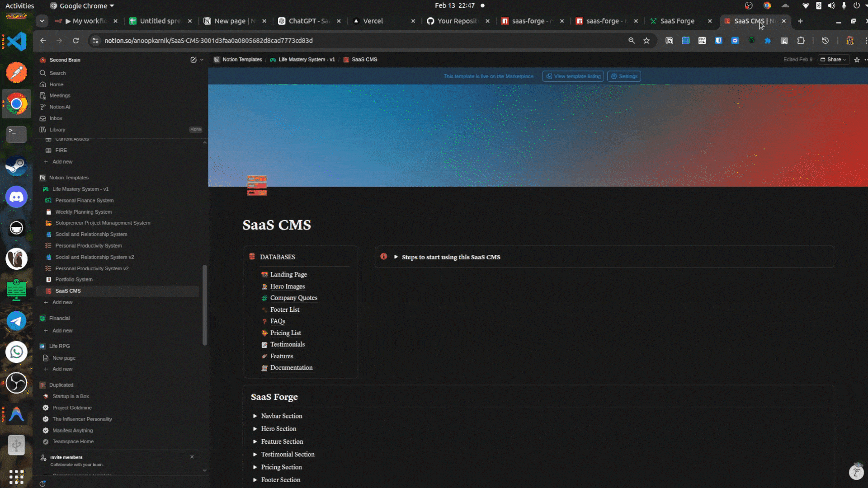Click the View template listing button
Screen dimensions: 868x488
(x=573, y=76)
